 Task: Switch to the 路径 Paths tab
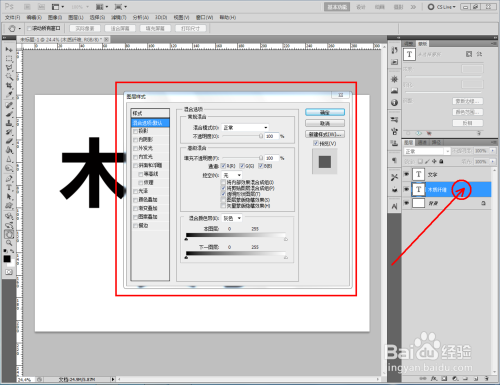[x=436, y=142]
